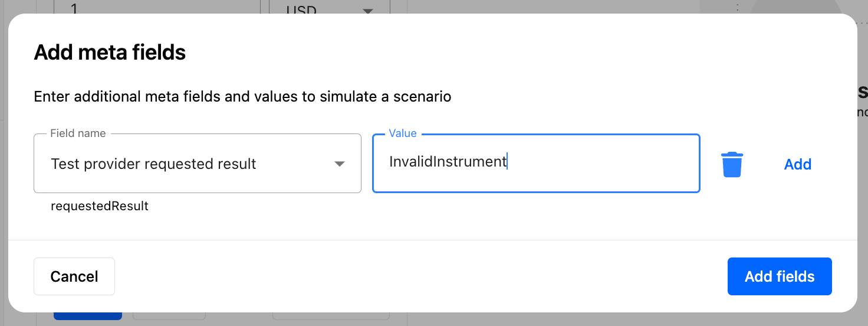
Task: Click the requestedResult helper text
Action: pos(100,206)
